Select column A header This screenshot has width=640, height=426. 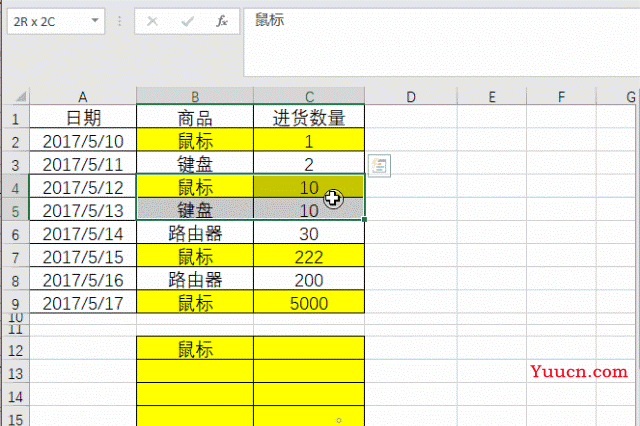[83, 96]
